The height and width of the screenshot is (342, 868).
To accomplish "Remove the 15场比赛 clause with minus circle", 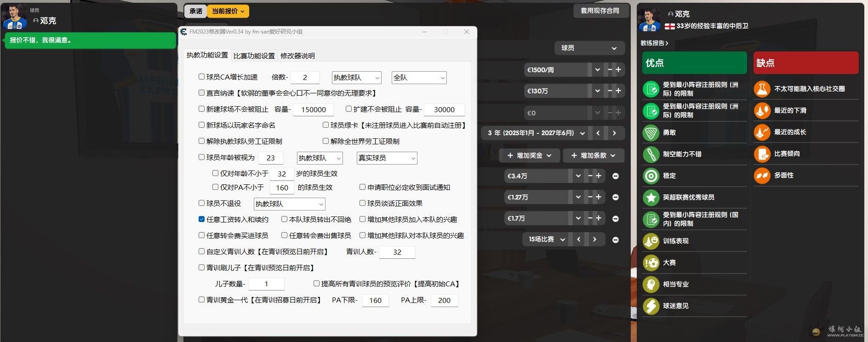I will point(616,240).
